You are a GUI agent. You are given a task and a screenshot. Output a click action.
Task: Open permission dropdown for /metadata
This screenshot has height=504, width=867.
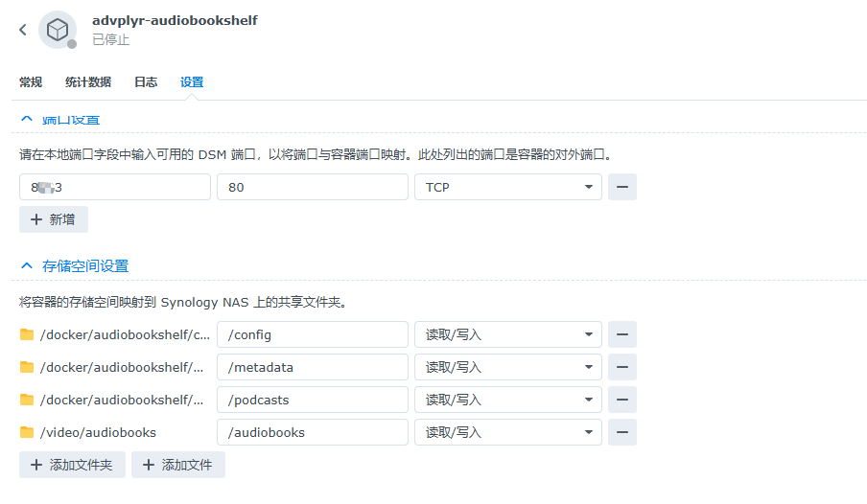click(x=508, y=367)
